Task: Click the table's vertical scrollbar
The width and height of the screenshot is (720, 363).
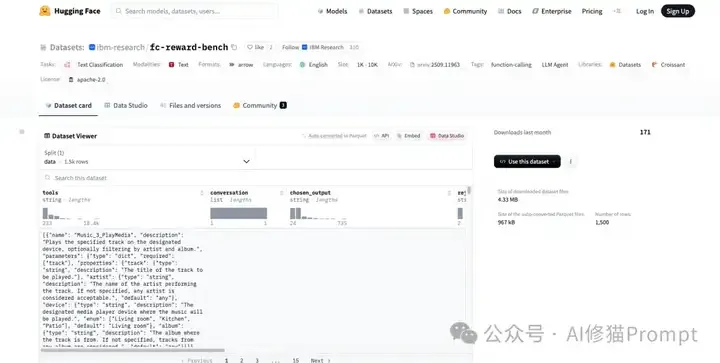Action: [x=469, y=190]
